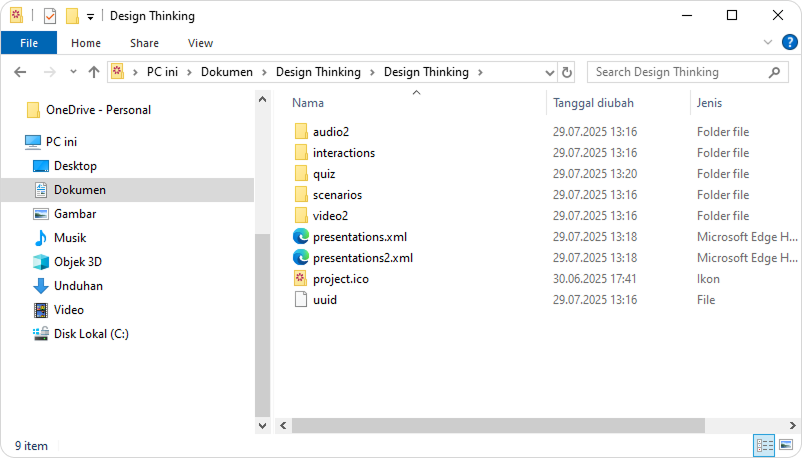Image resolution: width=802 pixels, height=458 pixels.
Task: Open the Help question mark icon
Action: 789,42
